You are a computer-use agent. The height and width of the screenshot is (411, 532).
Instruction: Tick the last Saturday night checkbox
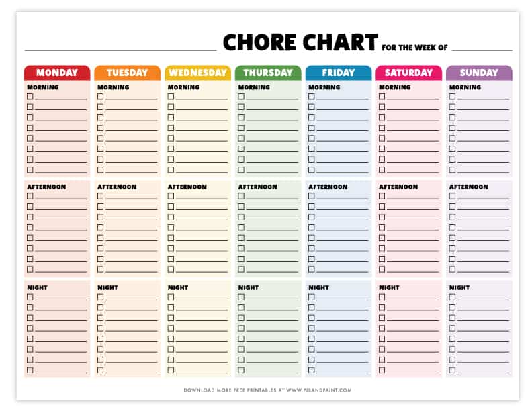(382, 370)
